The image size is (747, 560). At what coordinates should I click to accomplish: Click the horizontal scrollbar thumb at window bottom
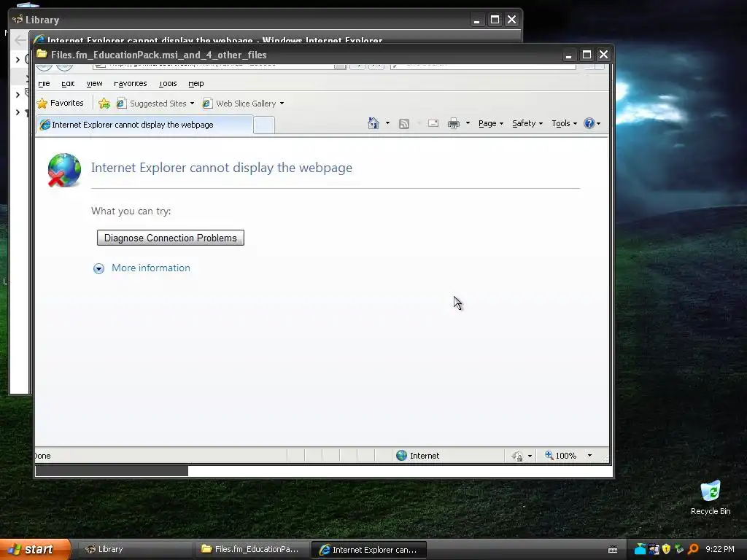click(112, 471)
